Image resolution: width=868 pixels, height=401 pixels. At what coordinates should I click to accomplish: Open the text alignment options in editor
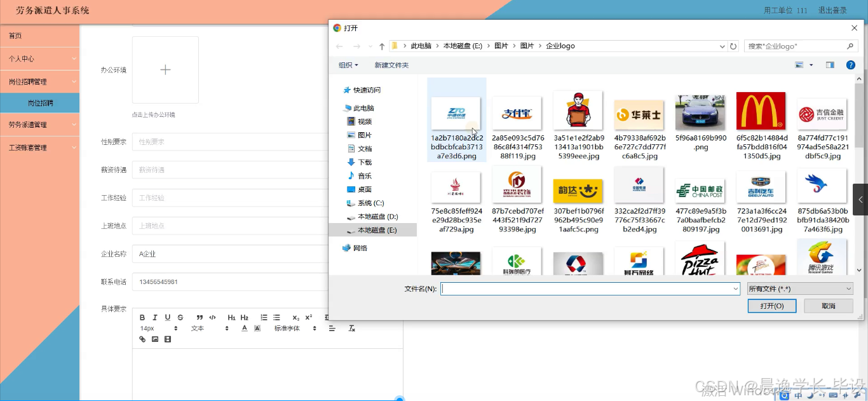click(x=332, y=329)
